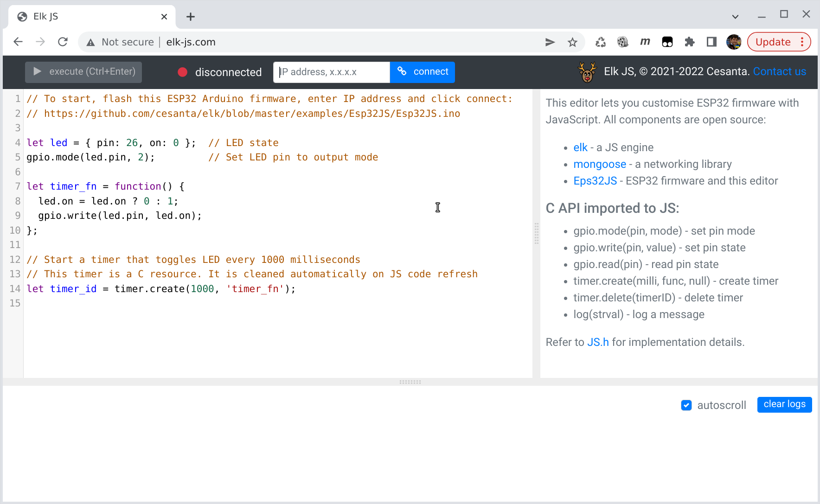The width and height of the screenshot is (820, 504).
Task: Expand the tab search chevron
Action: tap(735, 16)
